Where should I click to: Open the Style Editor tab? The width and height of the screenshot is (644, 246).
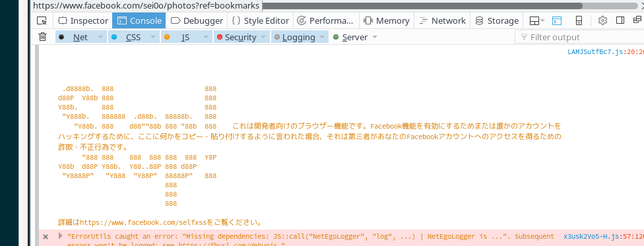[x=261, y=20]
